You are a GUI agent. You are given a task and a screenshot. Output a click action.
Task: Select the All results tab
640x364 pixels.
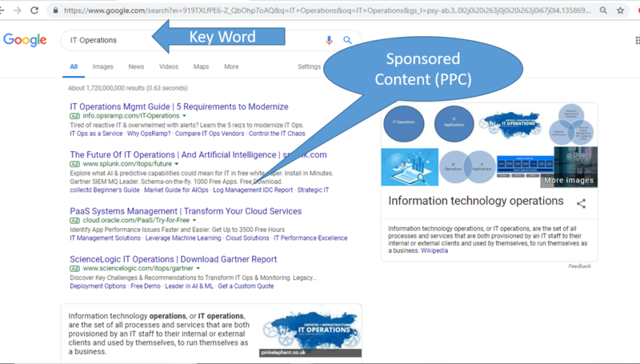74,66
